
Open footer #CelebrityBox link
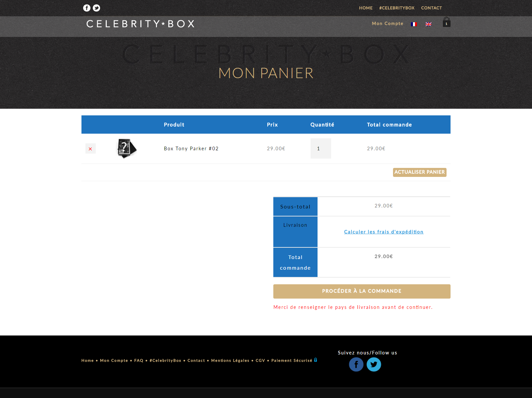[x=166, y=360]
